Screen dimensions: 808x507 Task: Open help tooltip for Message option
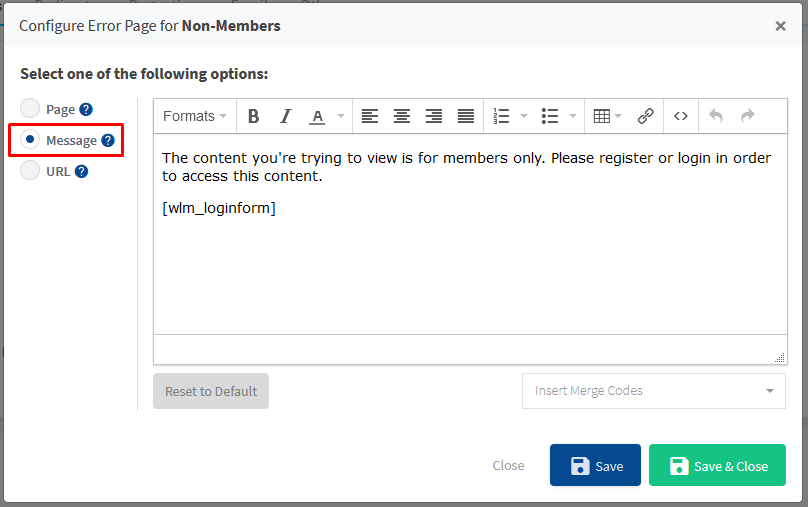(108, 140)
